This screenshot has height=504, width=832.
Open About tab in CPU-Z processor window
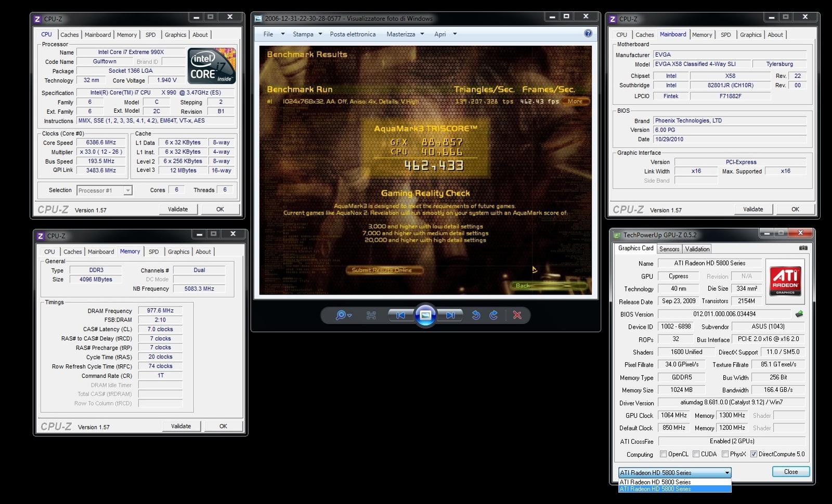pyautogui.click(x=200, y=35)
